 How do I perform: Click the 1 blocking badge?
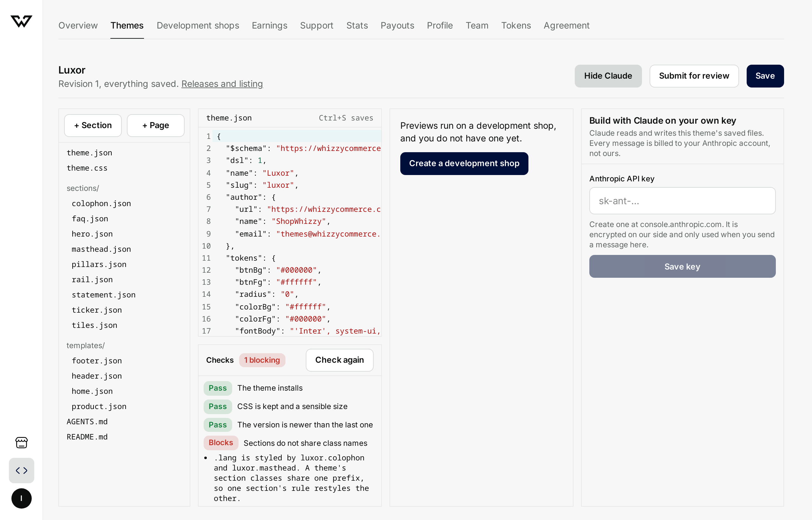tap(262, 360)
